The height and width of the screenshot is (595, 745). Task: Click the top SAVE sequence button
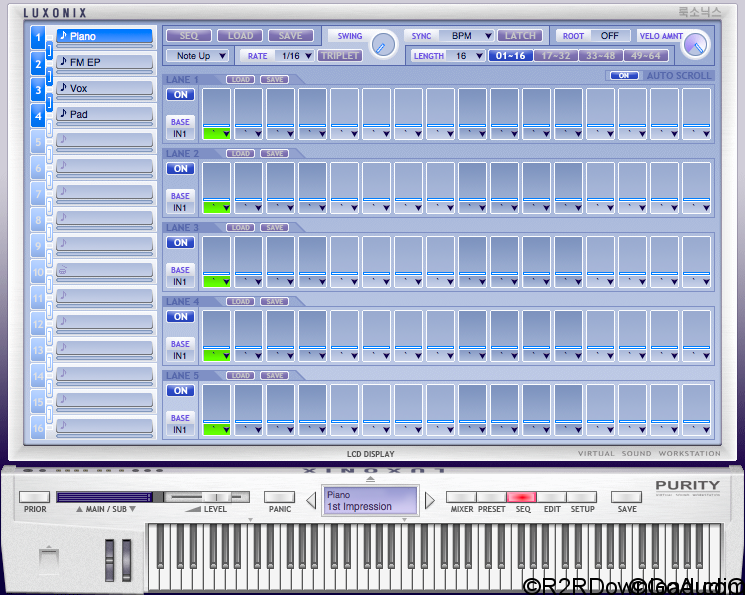coord(291,36)
